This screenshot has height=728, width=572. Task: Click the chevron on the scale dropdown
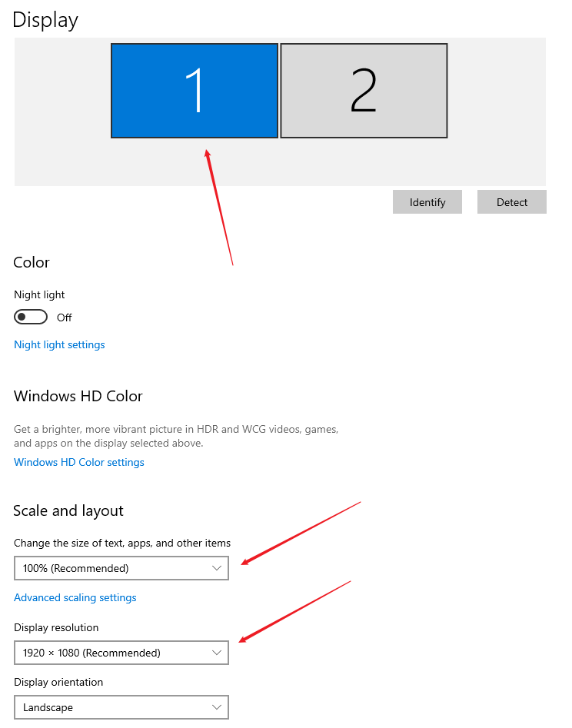pos(216,568)
